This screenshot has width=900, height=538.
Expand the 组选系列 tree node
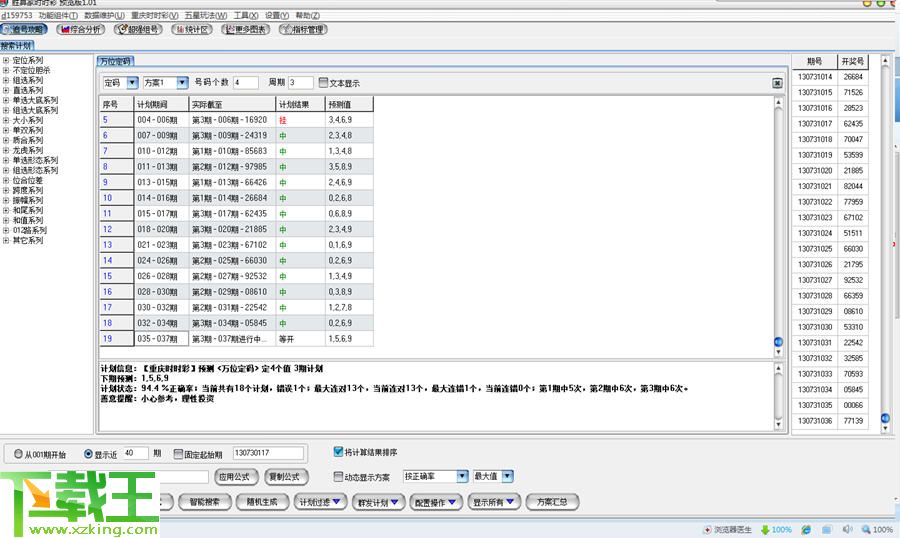click(6, 80)
